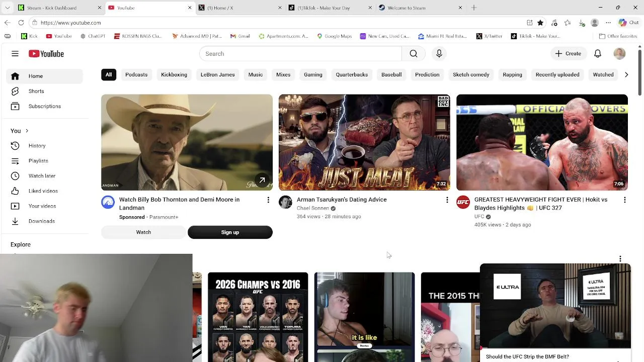Click the bookmark star in address bar
Viewport: 644px width, 362px height.
click(540, 23)
